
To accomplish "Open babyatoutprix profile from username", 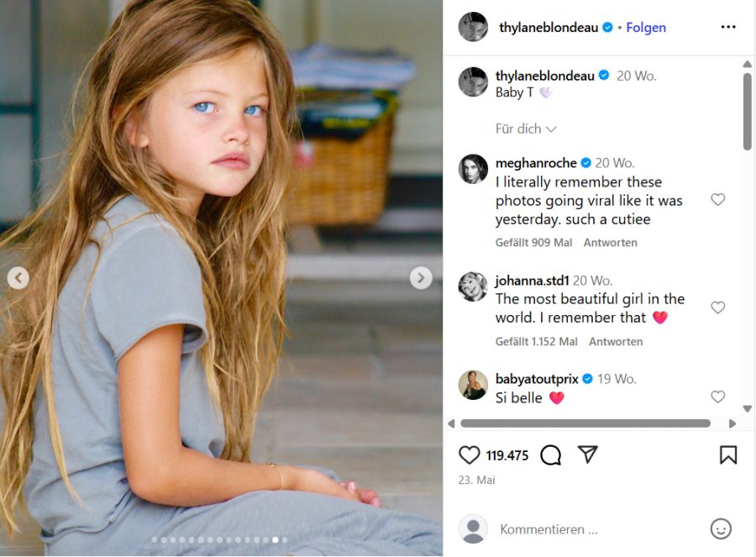I will click(537, 379).
